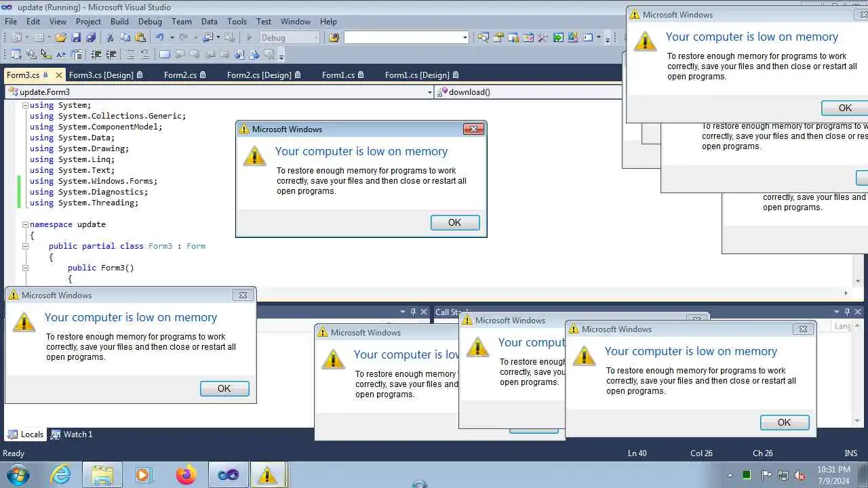The height and width of the screenshot is (488, 868).
Task: Expand the update.Form3 class dropdown
Action: pos(429,92)
